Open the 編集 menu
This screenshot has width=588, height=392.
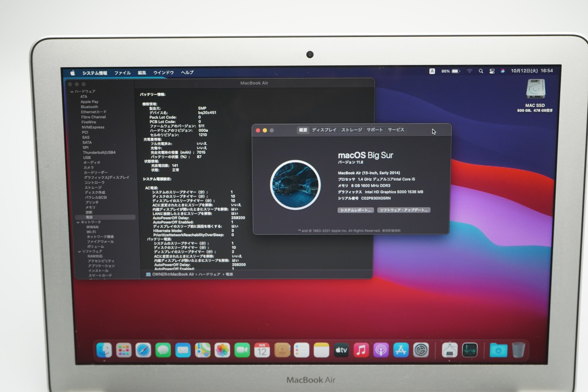click(142, 73)
